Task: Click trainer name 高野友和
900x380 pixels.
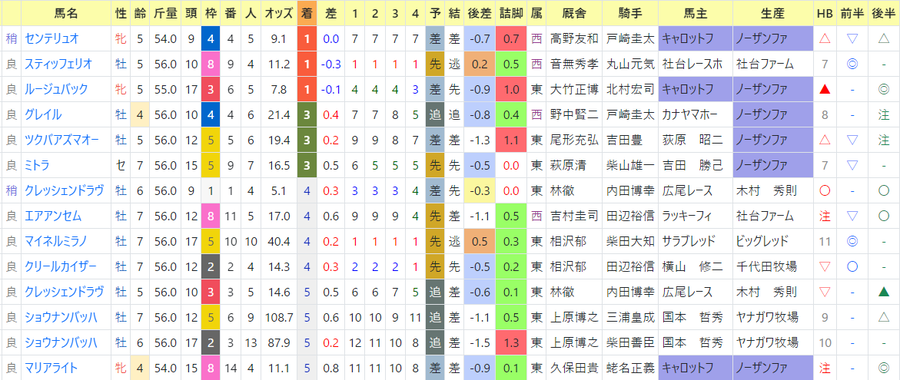Action: click(574, 39)
